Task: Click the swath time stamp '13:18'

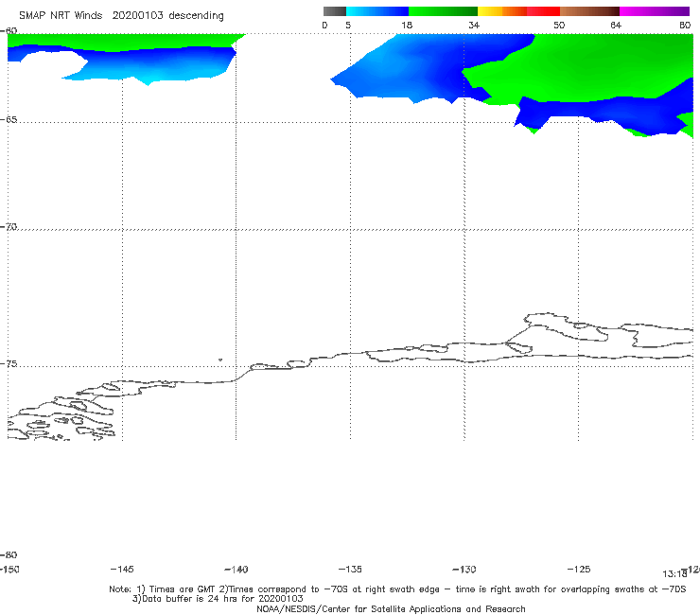Action: (x=674, y=574)
